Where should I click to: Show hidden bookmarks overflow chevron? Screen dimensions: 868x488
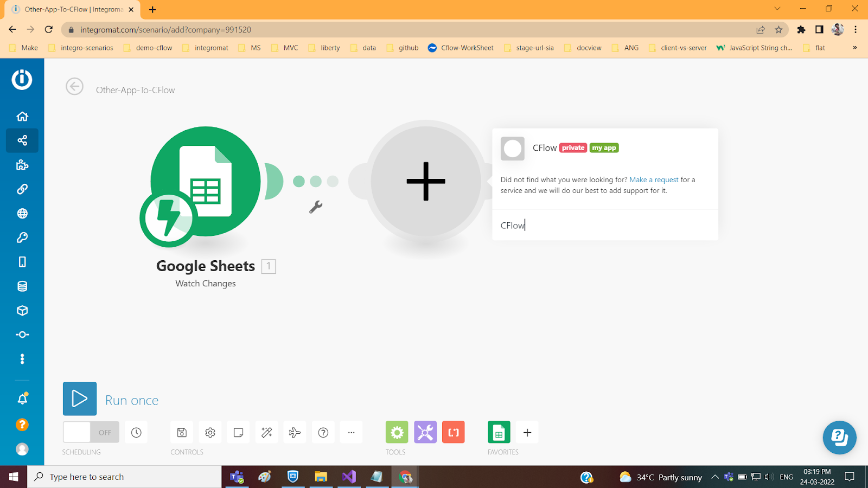coord(855,48)
